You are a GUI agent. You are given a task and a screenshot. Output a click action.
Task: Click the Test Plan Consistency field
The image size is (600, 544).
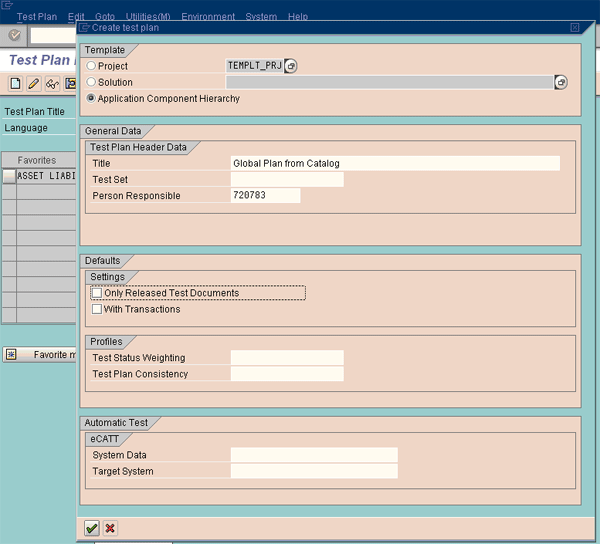287,374
